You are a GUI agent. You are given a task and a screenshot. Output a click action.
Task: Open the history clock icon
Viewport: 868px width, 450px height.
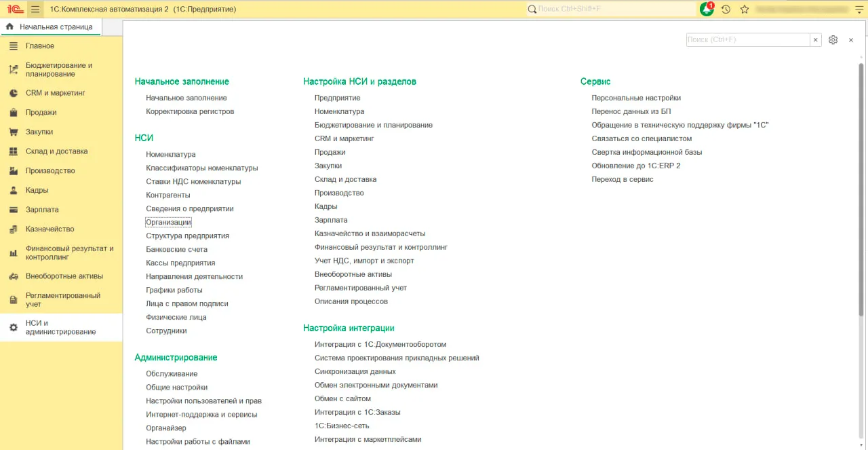pyautogui.click(x=726, y=10)
